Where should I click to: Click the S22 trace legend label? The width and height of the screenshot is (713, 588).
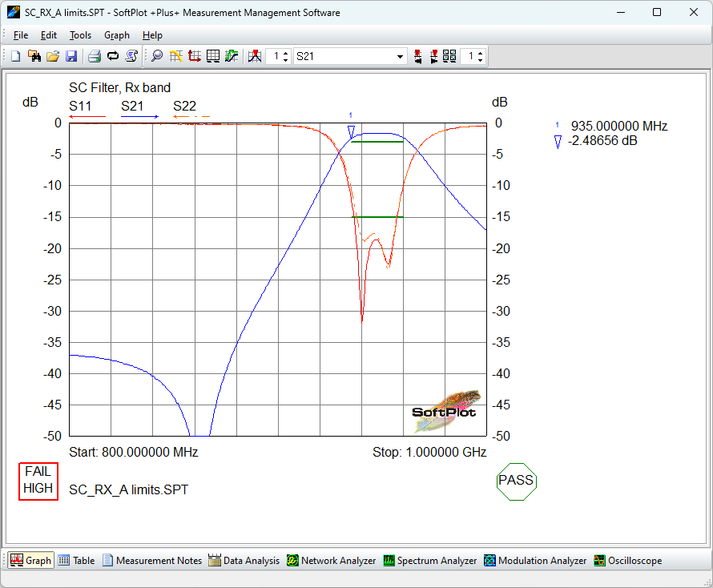[x=184, y=106]
